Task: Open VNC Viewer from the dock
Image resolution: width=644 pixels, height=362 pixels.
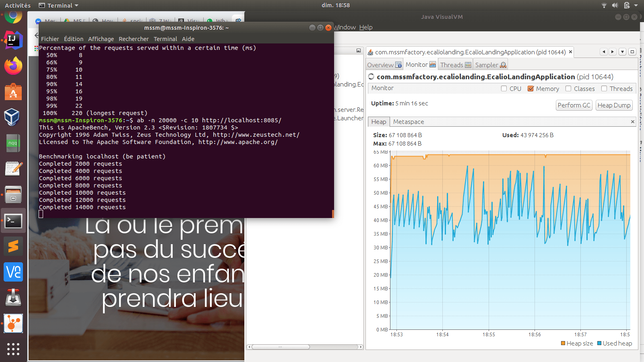Action: tap(13, 272)
